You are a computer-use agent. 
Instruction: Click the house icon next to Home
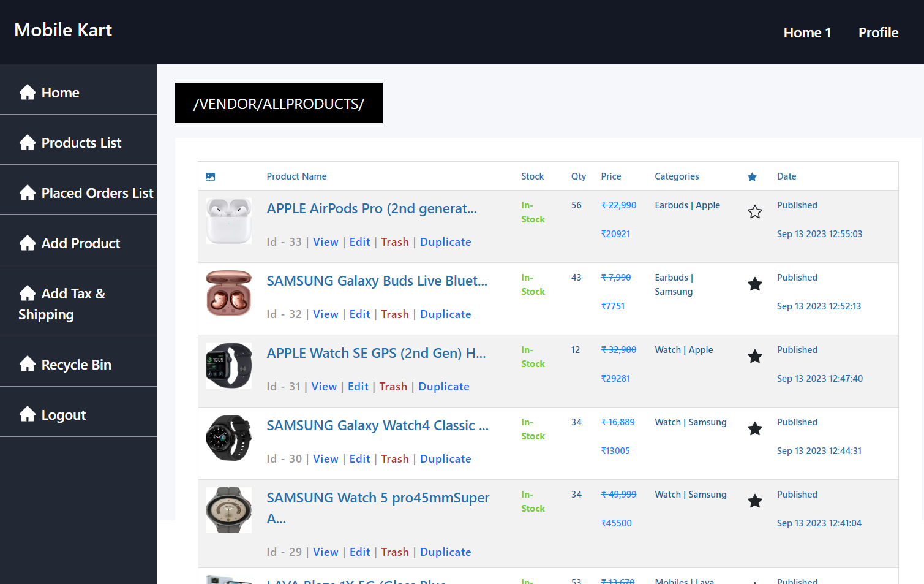click(x=28, y=93)
